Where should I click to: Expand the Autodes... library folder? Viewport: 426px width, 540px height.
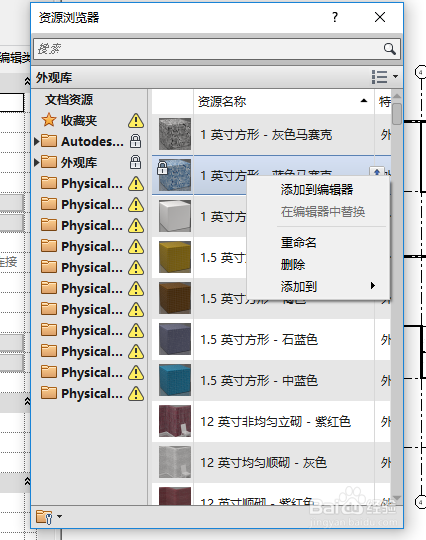pyautogui.click(x=37, y=141)
